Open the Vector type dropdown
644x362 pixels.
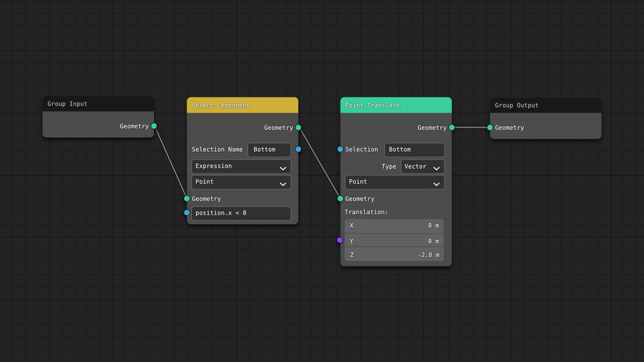[423, 166]
